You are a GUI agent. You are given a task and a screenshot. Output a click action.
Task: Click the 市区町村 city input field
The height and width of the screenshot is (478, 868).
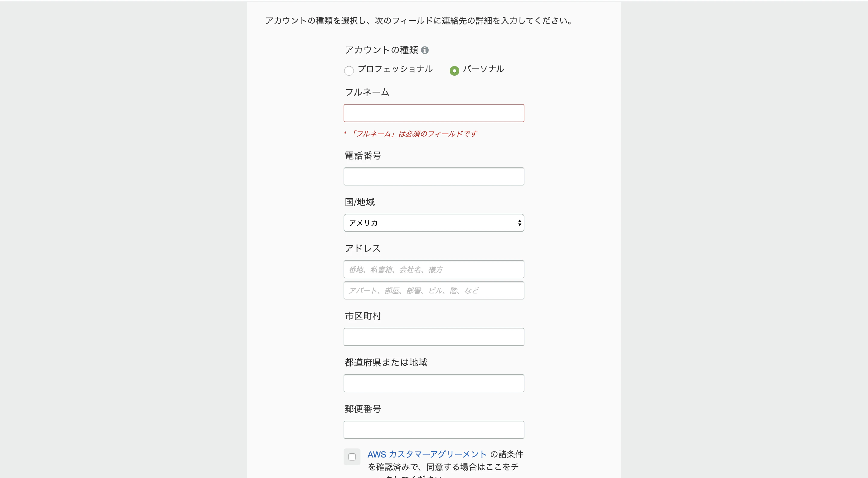434,337
